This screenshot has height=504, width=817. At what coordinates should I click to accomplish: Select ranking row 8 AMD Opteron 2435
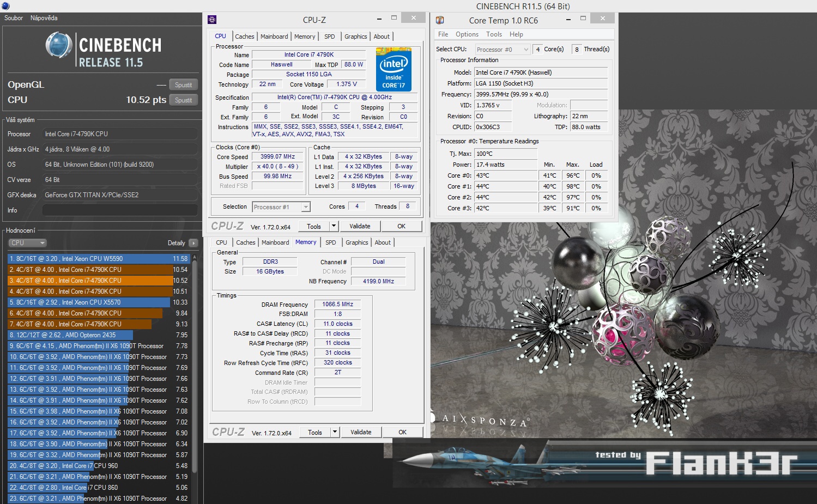[98, 335]
